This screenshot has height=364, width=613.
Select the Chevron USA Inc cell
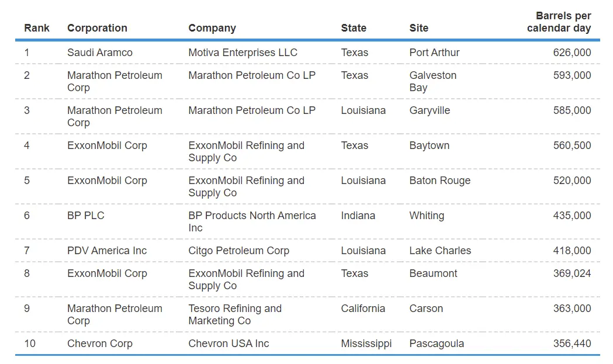click(x=228, y=344)
